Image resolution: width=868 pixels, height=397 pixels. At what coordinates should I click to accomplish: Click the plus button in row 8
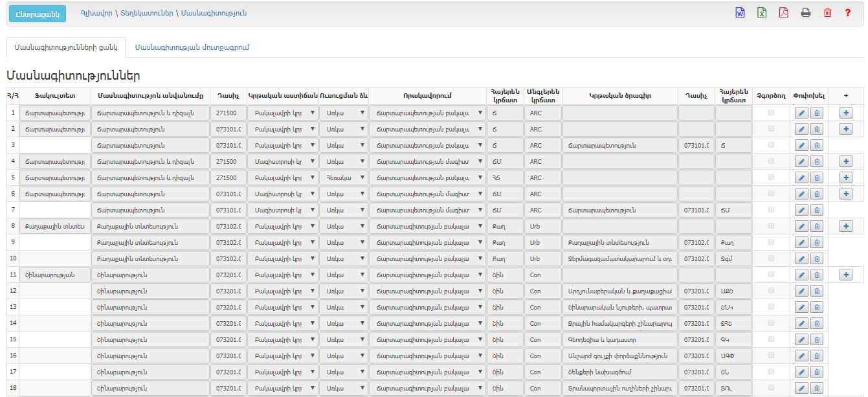(x=845, y=226)
